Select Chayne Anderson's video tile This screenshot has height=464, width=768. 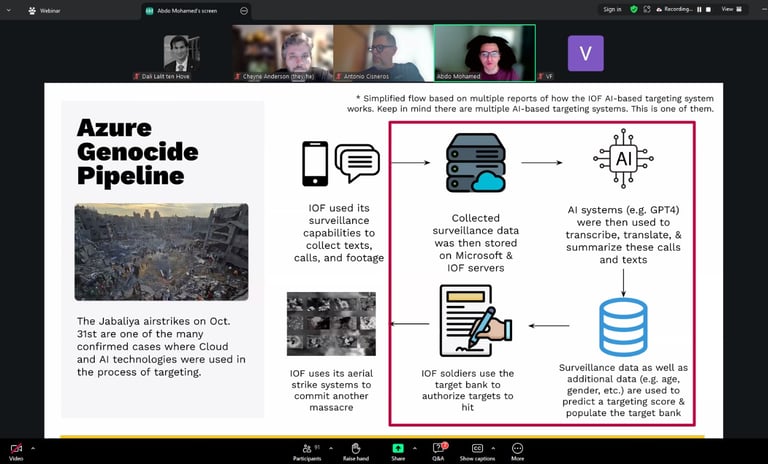283,53
